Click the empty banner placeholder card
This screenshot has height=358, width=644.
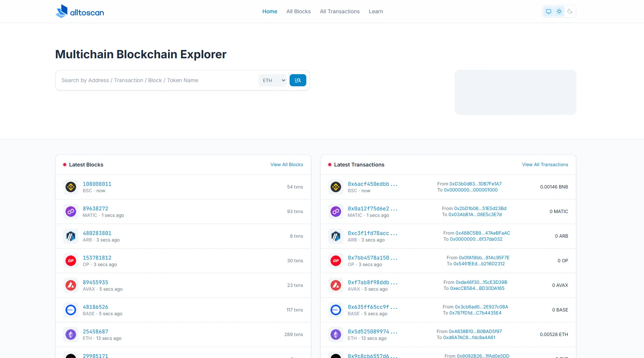point(515,92)
